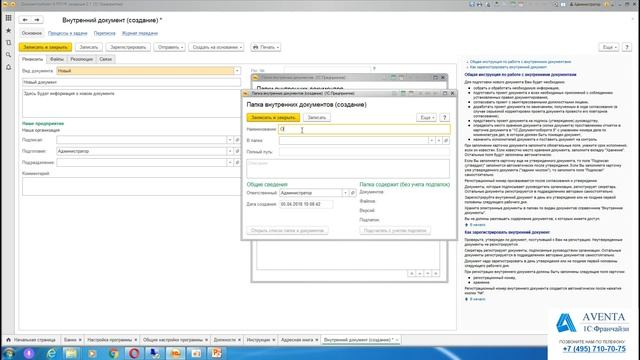Open notifications bell icon in sidebar
Screen dimensions: 640x360
(8, 67)
